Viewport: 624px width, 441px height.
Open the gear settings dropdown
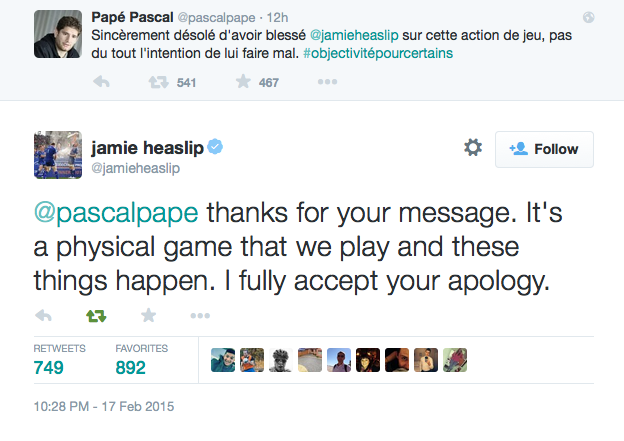(473, 148)
